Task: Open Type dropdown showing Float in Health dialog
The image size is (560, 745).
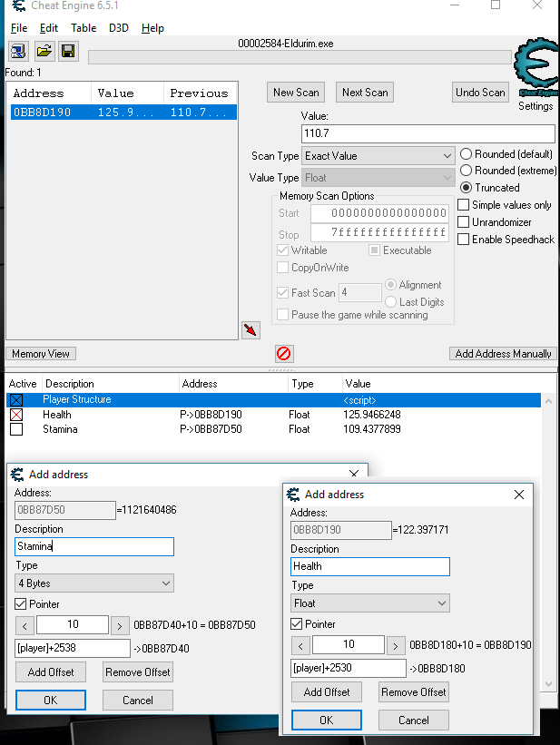Action: 370,603
